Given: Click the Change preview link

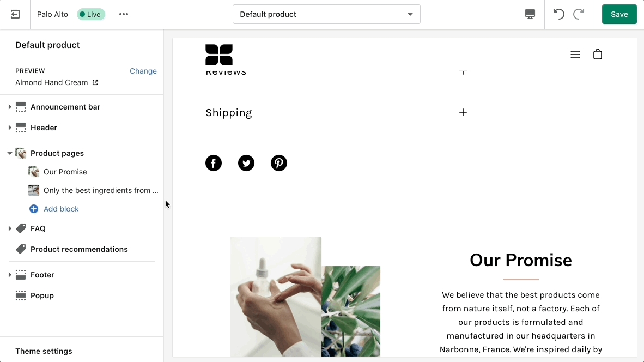Looking at the screenshot, I should coord(143,71).
